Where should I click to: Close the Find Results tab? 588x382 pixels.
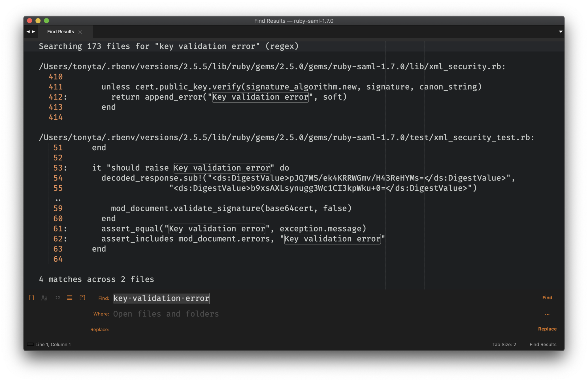click(x=80, y=32)
